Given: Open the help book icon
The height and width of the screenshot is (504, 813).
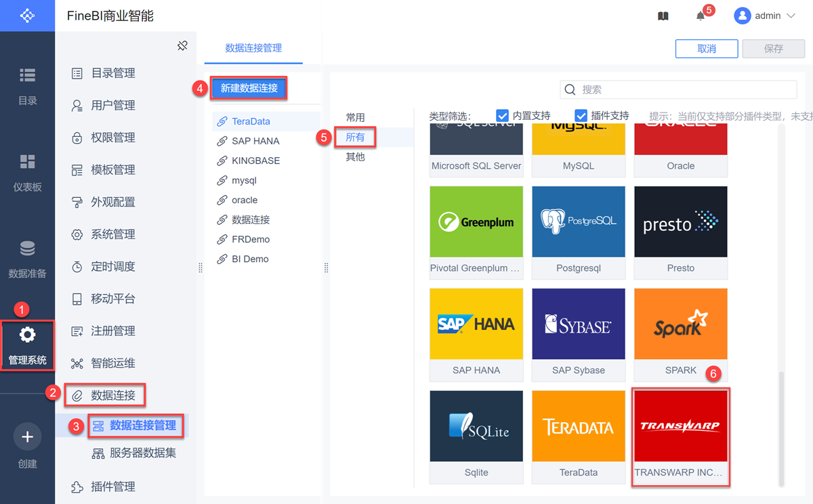Looking at the screenshot, I should (663, 16).
